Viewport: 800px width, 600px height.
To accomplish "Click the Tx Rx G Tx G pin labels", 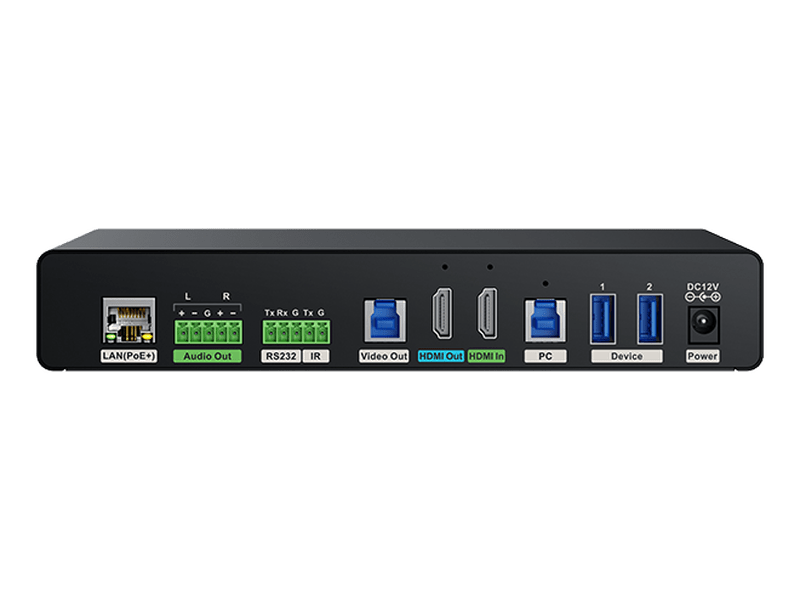I will [x=294, y=313].
